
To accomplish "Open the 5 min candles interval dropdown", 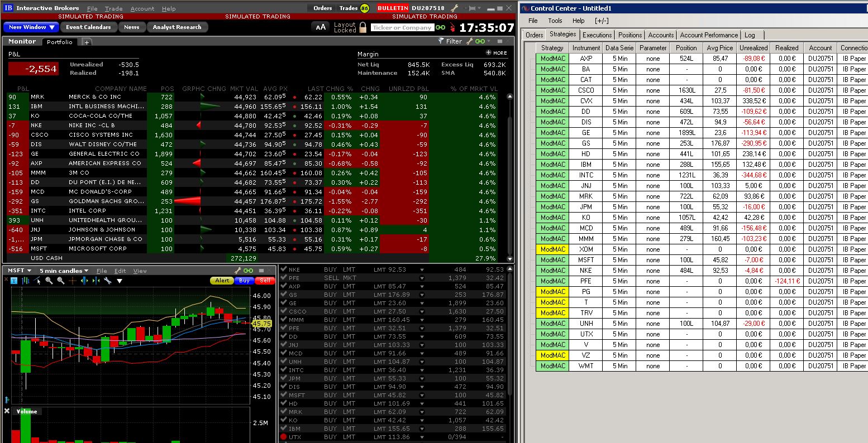I will (64, 271).
